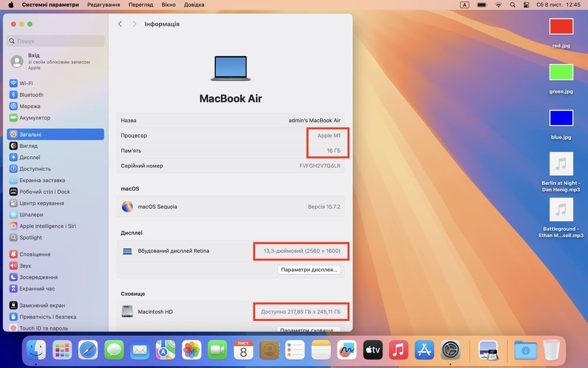
Task: Open Зосередження settings in sidebar
Action: [x=55, y=277]
